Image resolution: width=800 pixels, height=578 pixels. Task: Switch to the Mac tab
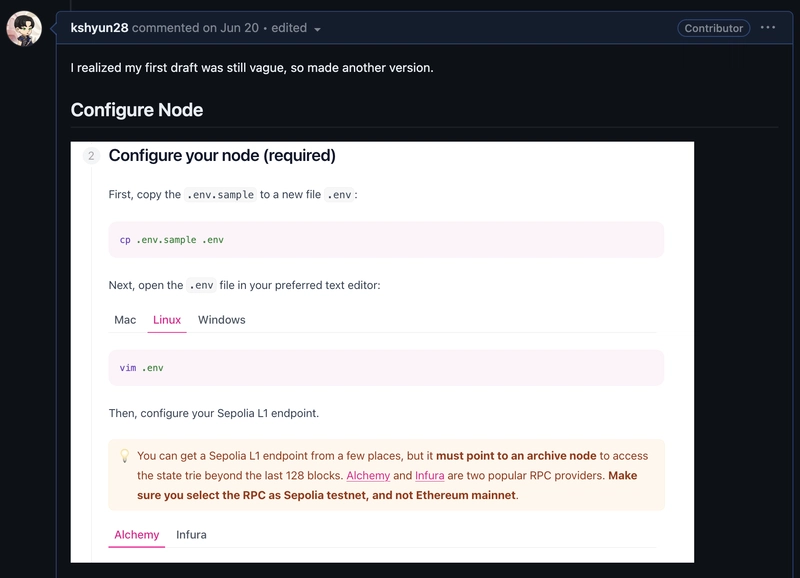point(125,320)
